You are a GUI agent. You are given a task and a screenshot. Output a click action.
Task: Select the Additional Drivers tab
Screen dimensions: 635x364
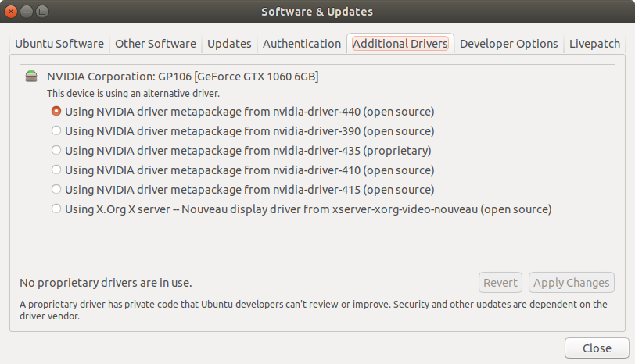point(400,43)
